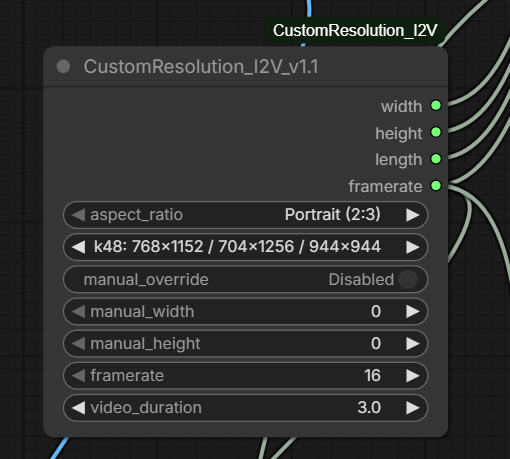Image resolution: width=510 pixels, height=459 pixels.
Task: Increase video_duration with right arrow
Action: pyautogui.click(x=413, y=408)
